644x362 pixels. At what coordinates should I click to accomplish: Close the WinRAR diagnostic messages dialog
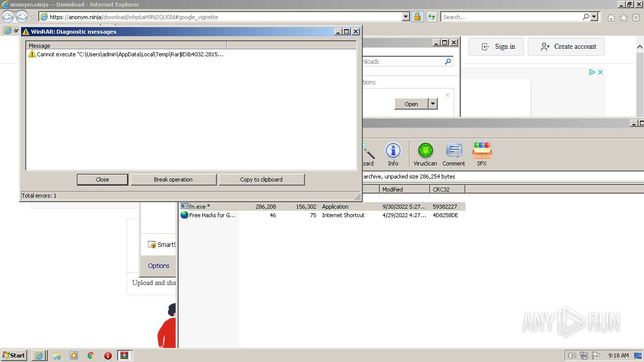[102, 179]
